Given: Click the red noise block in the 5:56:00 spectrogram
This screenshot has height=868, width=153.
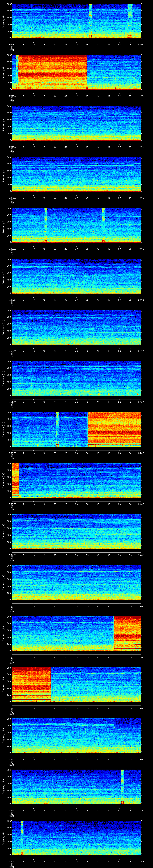Looking at the screenshot, I should pyautogui.click(x=127, y=633).
